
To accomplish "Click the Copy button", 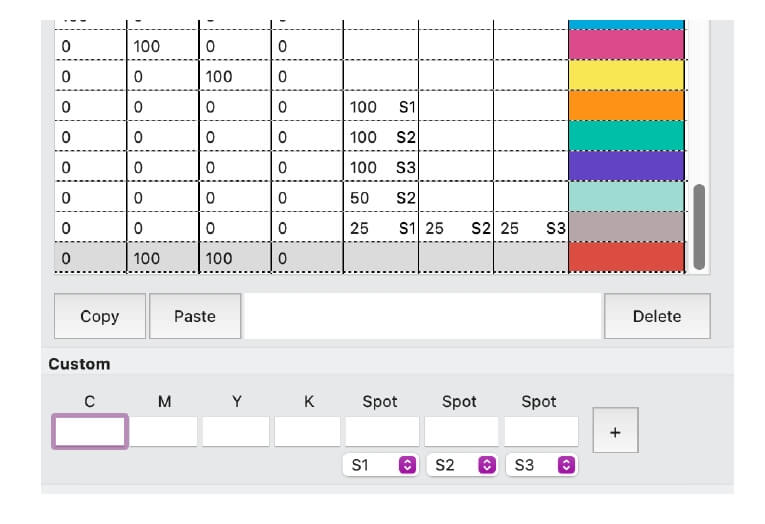I will [x=99, y=316].
